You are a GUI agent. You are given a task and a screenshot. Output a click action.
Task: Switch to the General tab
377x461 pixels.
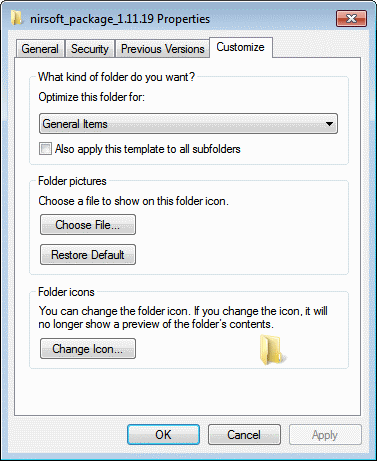pyautogui.click(x=40, y=49)
